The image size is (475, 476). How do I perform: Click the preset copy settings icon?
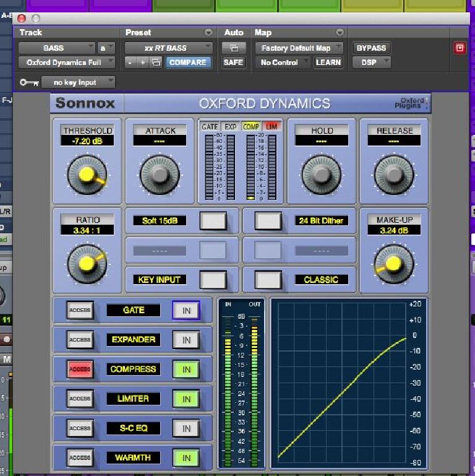point(156,63)
